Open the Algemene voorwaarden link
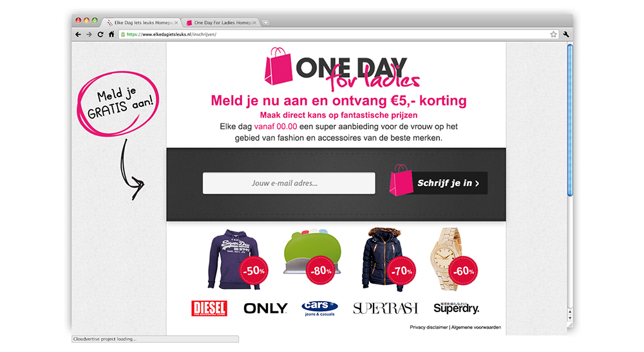Screen dimensions: 644x352 click(x=476, y=328)
